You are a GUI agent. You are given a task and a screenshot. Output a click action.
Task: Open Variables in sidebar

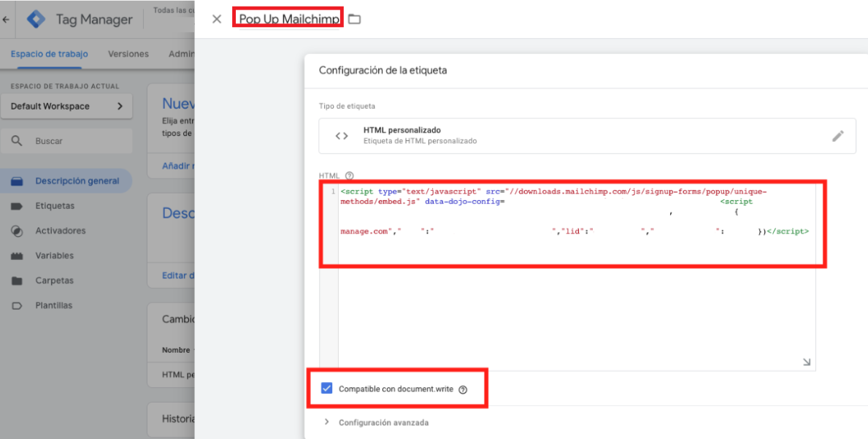pyautogui.click(x=54, y=256)
